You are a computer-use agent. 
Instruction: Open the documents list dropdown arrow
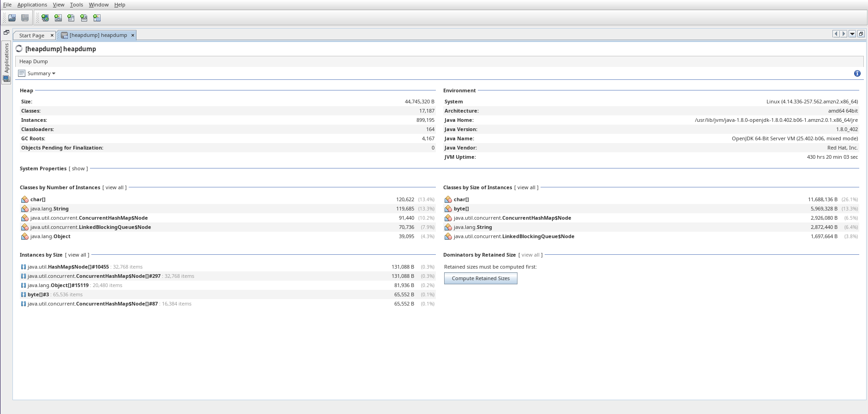pos(852,34)
